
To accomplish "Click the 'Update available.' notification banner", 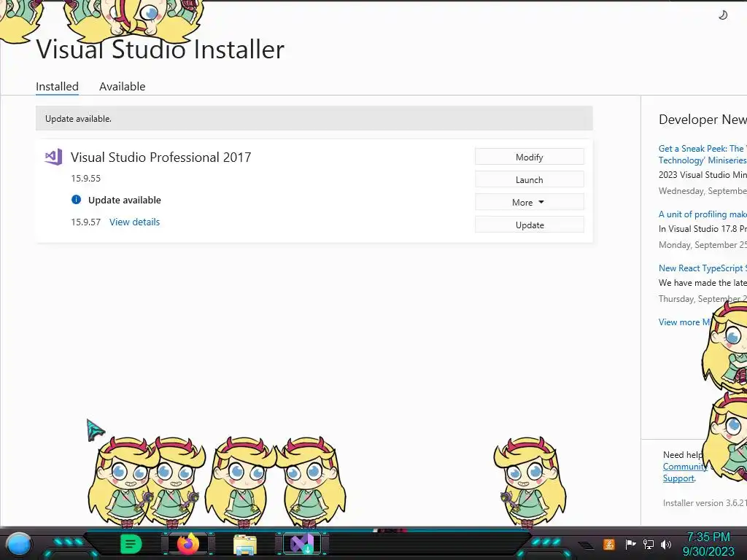I will tap(314, 119).
